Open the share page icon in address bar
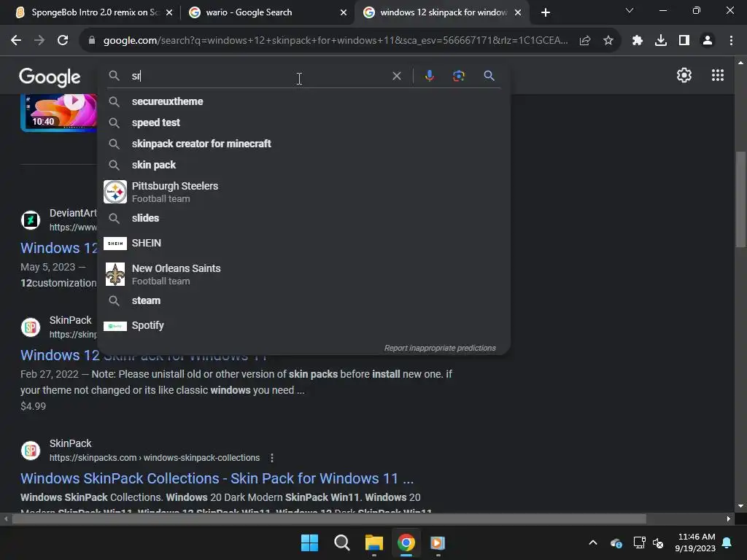The height and width of the screenshot is (560, 747). pos(585,41)
